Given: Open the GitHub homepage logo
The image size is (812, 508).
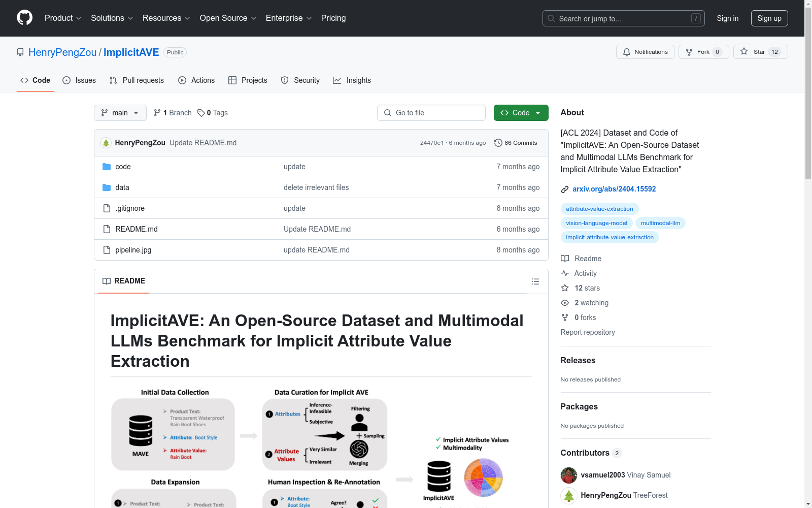Looking at the screenshot, I should (24, 18).
